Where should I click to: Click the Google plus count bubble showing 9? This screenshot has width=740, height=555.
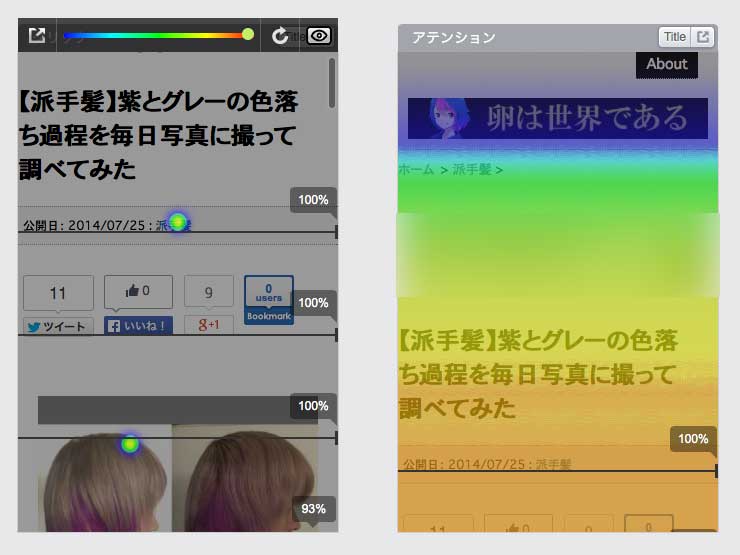pyautogui.click(x=209, y=291)
